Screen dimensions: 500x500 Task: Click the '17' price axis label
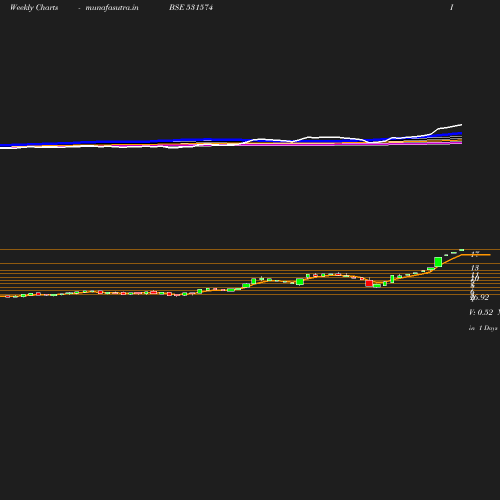(475, 254)
